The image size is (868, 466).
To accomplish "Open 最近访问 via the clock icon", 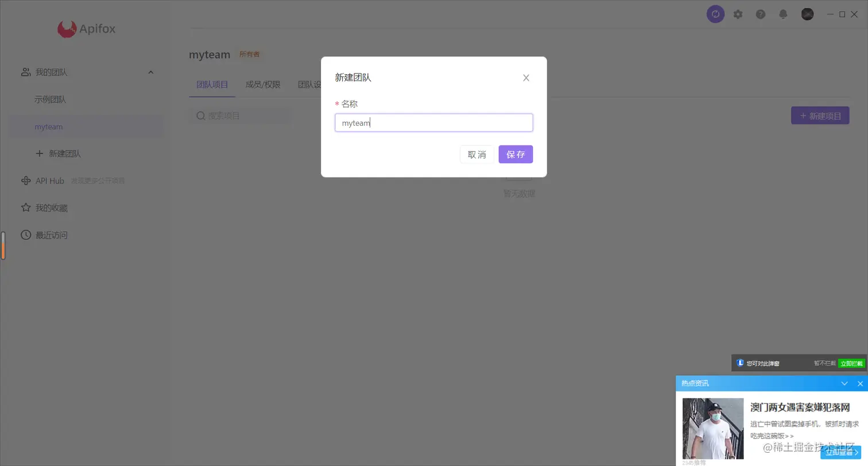I will 26,234.
